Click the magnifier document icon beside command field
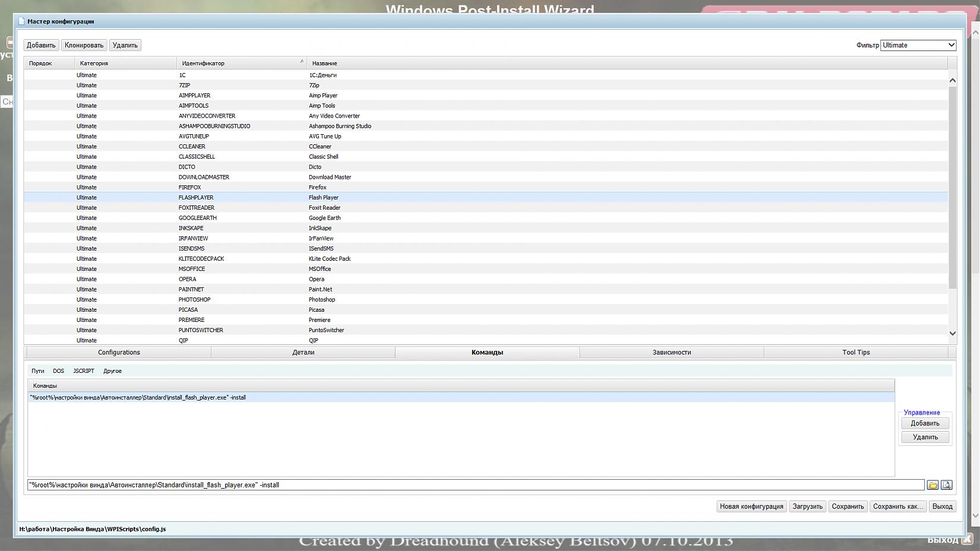The height and width of the screenshot is (551, 980). [946, 485]
